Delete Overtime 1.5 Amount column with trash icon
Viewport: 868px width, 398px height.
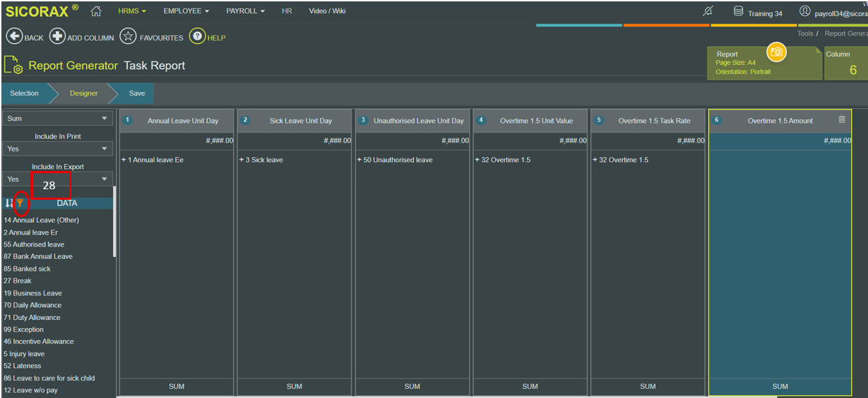point(842,120)
